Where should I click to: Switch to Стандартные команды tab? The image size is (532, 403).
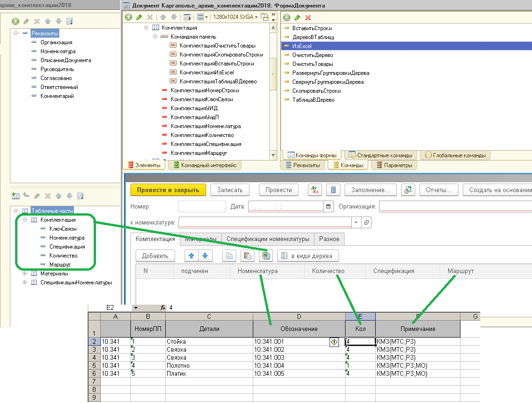tap(381, 155)
